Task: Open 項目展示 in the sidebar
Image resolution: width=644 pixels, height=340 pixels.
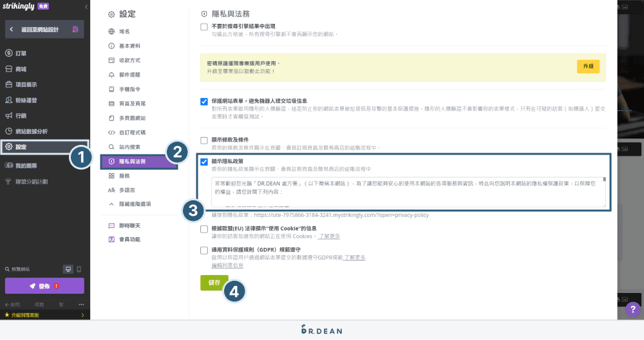Action: (21, 84)
